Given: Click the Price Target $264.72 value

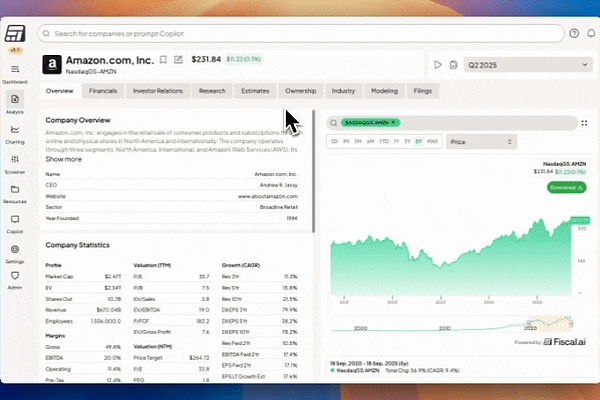Looking at the screenshot, I should tap(199, 358).
